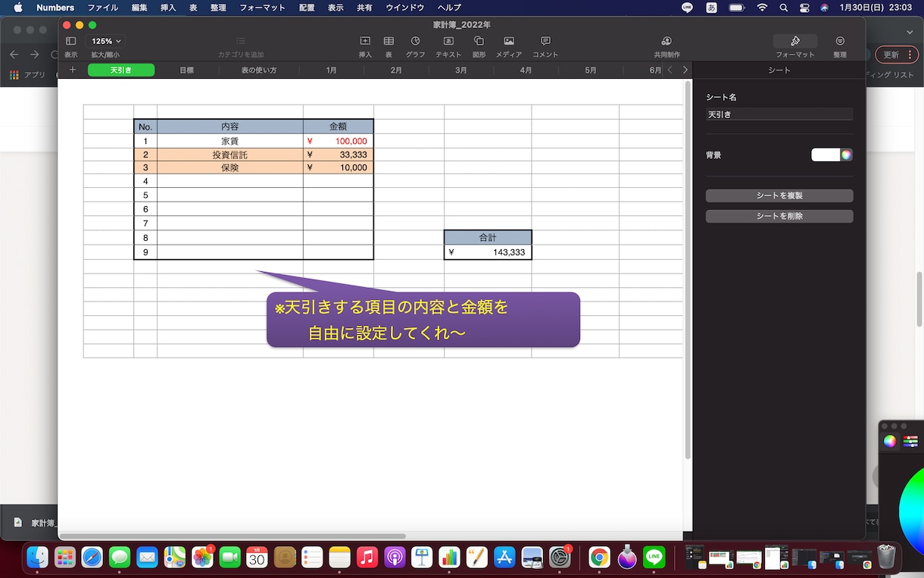The height and width of the screenshot is (578, 924).
Task: Click the コメント comment toolbar icon
Action: pos(545,41)
